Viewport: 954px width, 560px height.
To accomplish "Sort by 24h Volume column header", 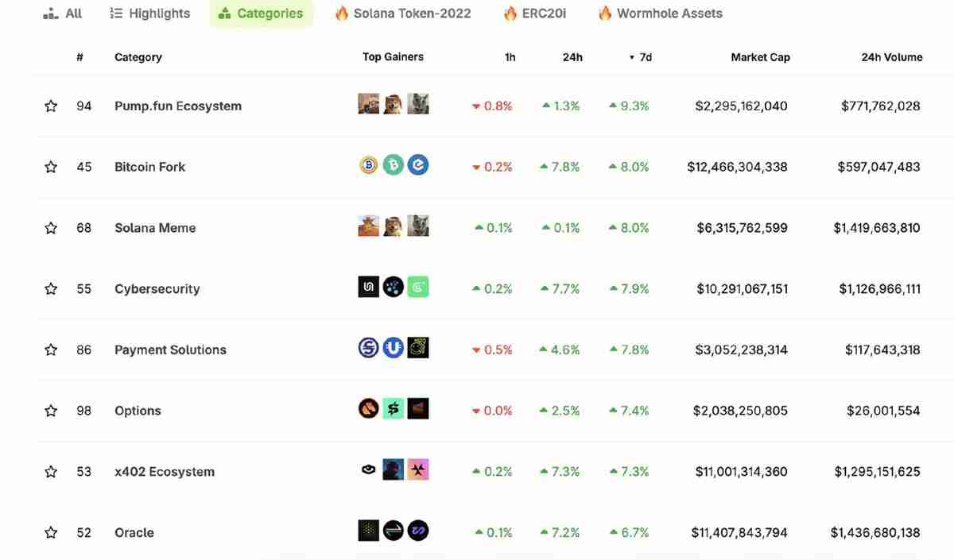I will [x=891, y=57].
